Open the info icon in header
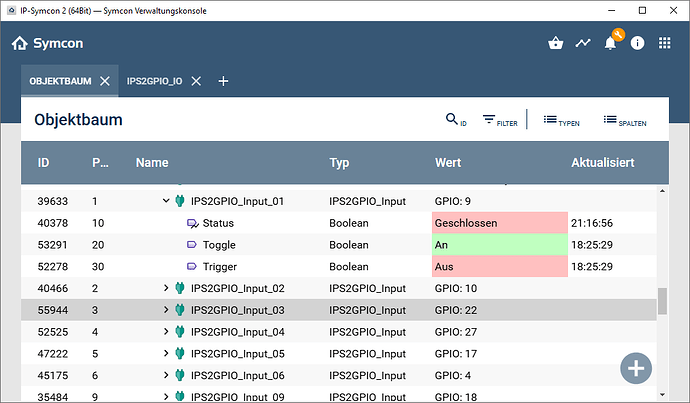The width and height of the screenshot is (690, 403). [637, 43]
